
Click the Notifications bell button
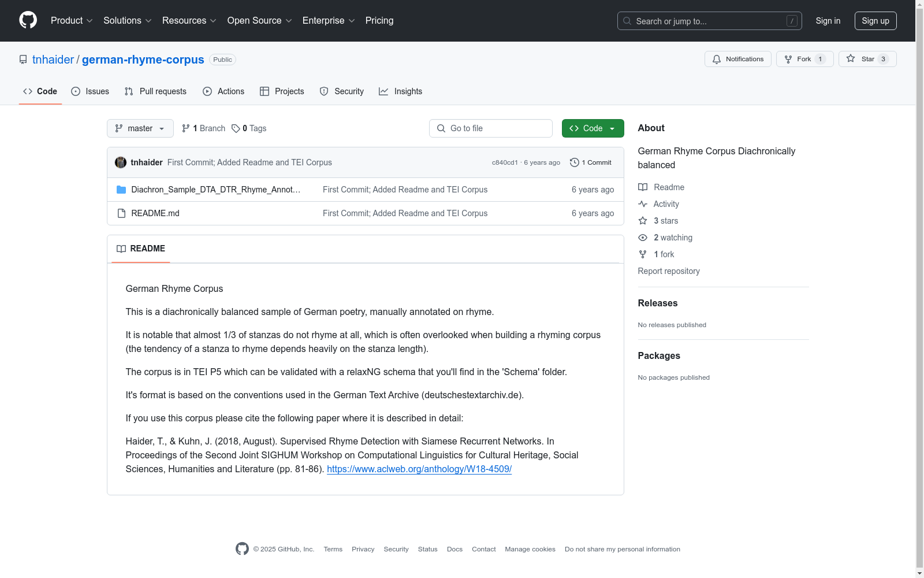pyautogui.click(x=738, y=59)
